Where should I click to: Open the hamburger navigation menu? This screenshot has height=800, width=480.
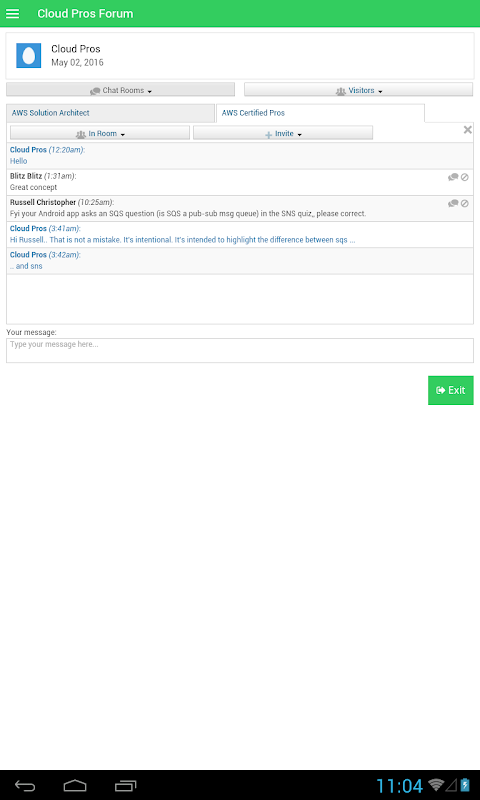point(12,14)
